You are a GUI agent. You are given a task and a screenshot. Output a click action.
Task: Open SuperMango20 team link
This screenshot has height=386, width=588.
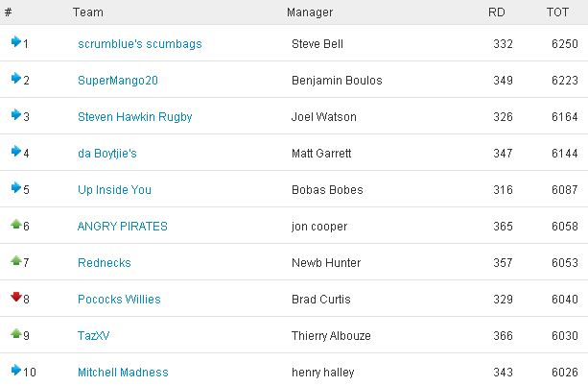pyautogui.click(x=118, y=81)
